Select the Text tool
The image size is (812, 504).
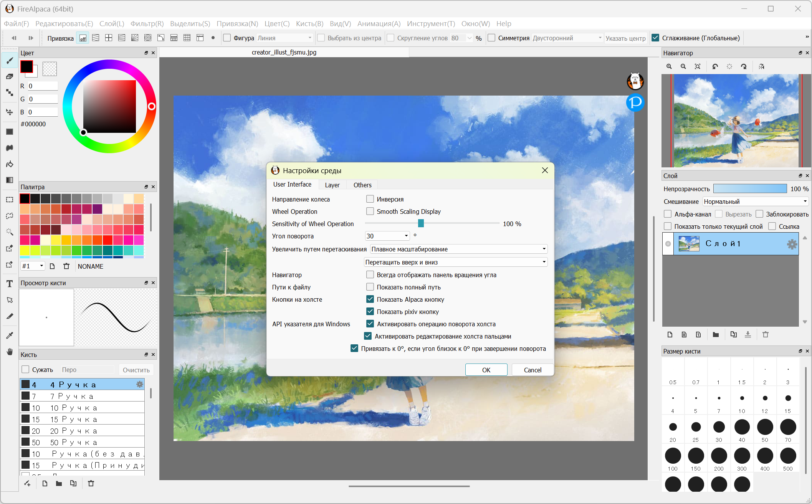tap(10, 284)
